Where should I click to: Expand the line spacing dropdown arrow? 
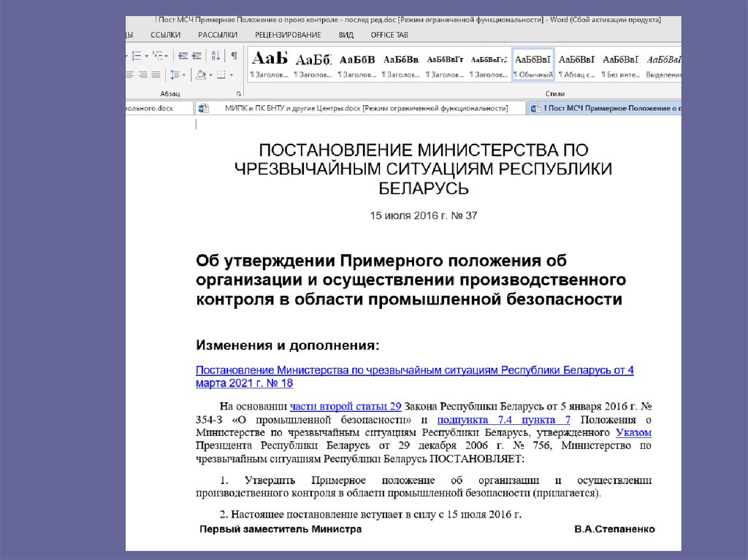(183, 74)
